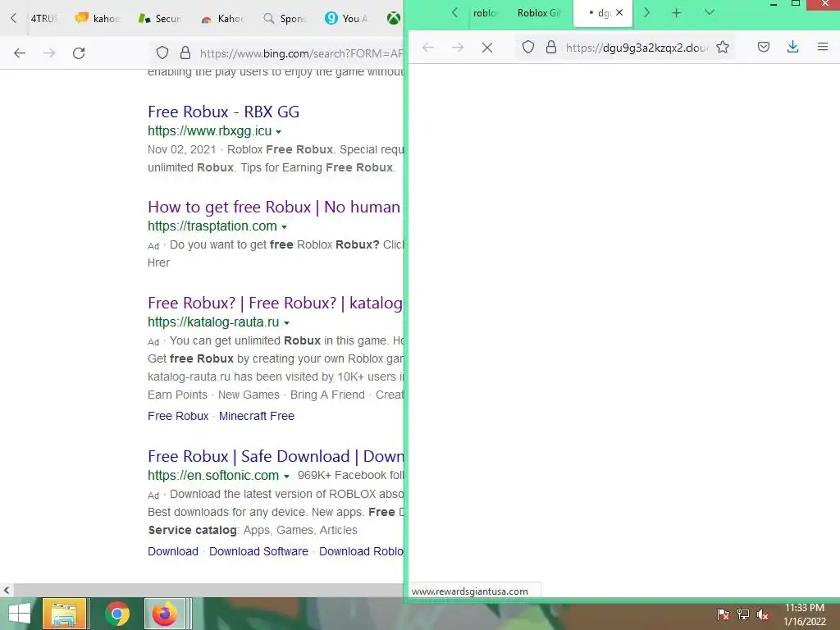Expand dropdown arrow beside en.softonic.com URL
840x630 pixels.
click(286, 477)
